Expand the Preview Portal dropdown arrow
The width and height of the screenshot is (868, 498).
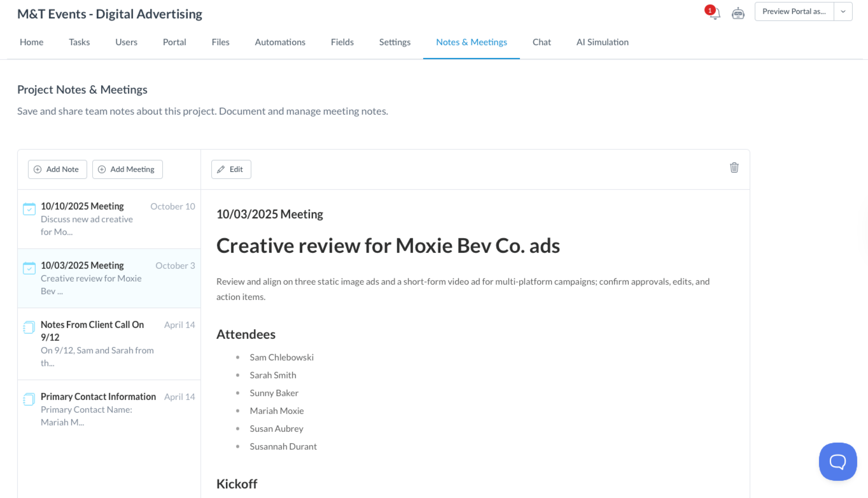(x=843, y=12)
